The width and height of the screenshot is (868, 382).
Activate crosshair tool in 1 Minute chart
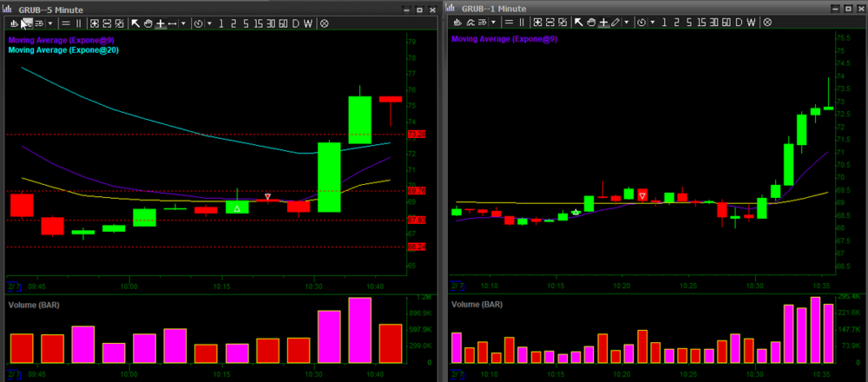click(602, 23)
